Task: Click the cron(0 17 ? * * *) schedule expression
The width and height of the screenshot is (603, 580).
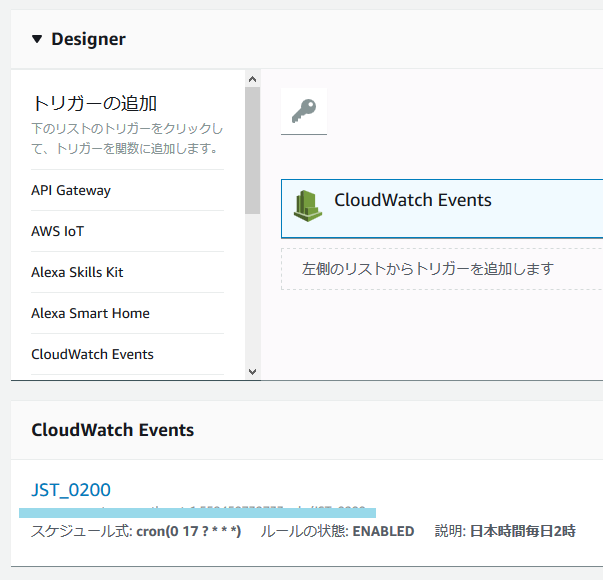Action: pos(188,531)
